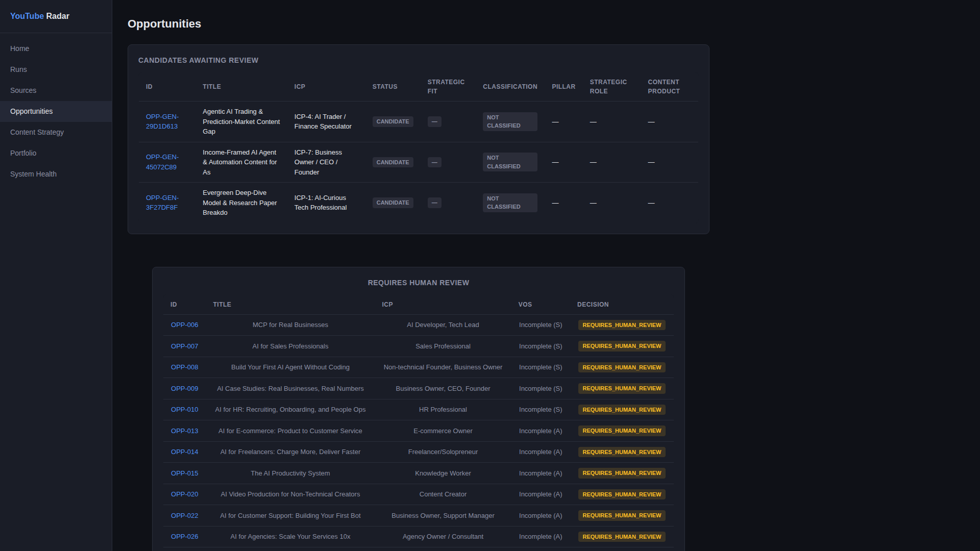Open opportunity OPP-008

tap(184, 367)
